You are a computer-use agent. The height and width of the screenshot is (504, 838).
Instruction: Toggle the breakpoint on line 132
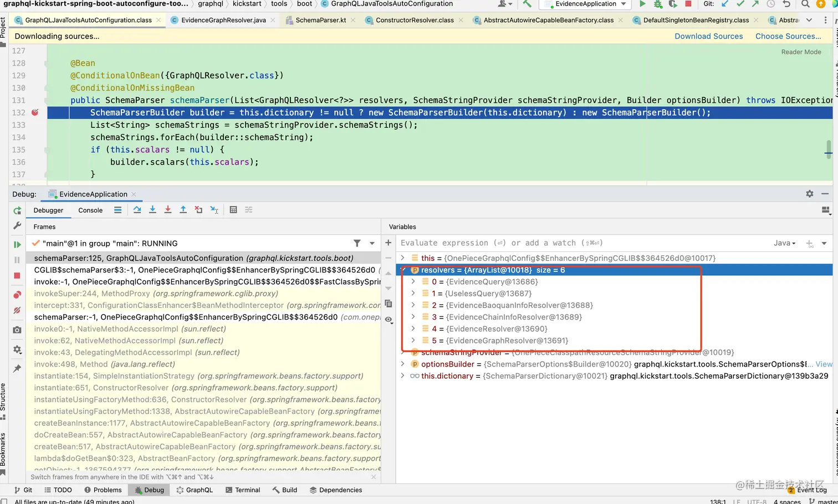click(35, 112)
